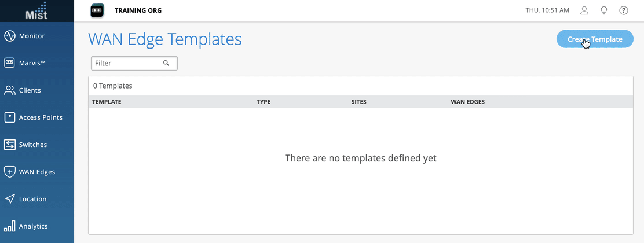
Task: Sort by the TEMPLATE column header
Action: pyautogui.click(x=107, y=102)
